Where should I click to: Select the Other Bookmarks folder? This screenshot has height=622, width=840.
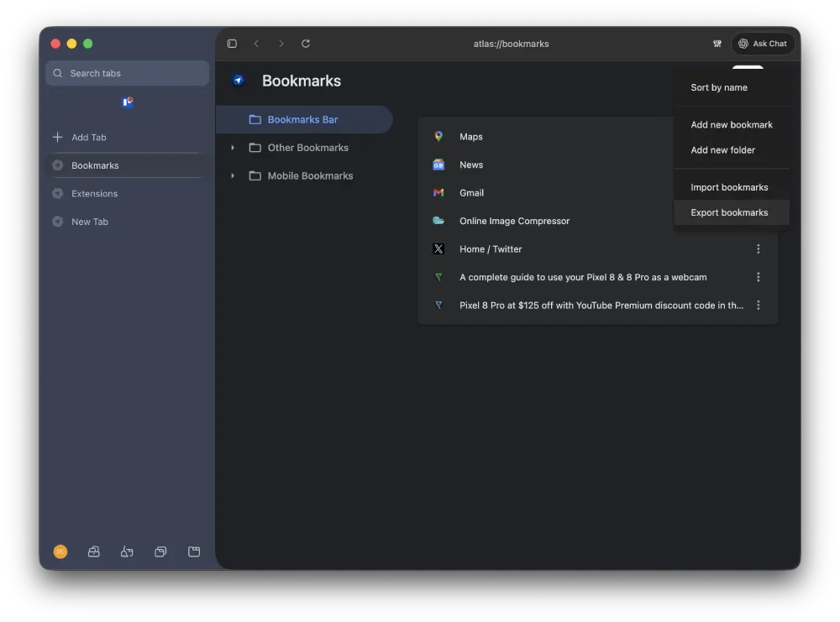(x=304, y=148)
